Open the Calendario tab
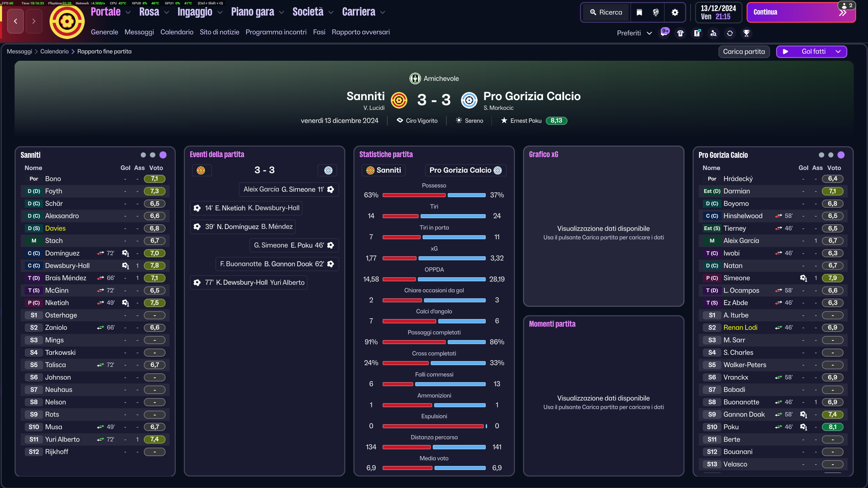Screen dimensions: 868x488 click(177, 32)
